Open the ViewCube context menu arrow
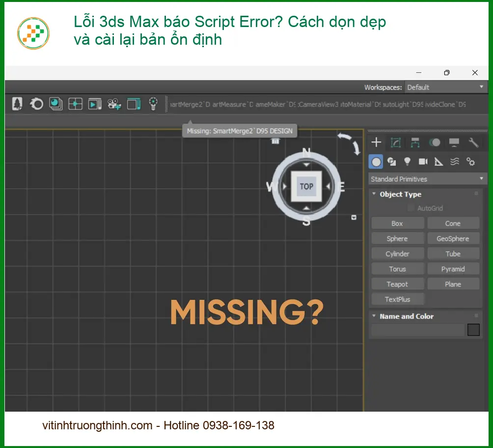The height and width of the screenshot is (448, 493). [x=354, y=218]
